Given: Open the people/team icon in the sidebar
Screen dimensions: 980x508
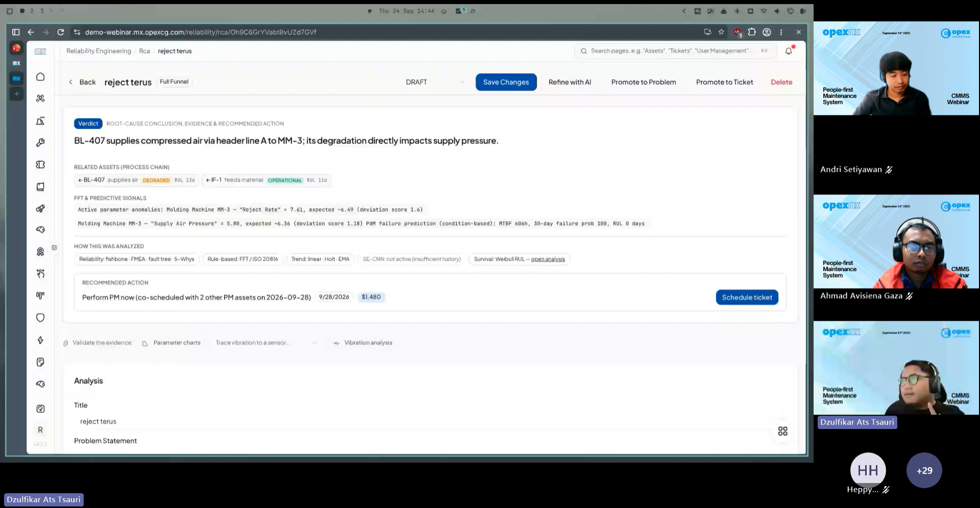Looking at the screenshot, I should point(40,98).
